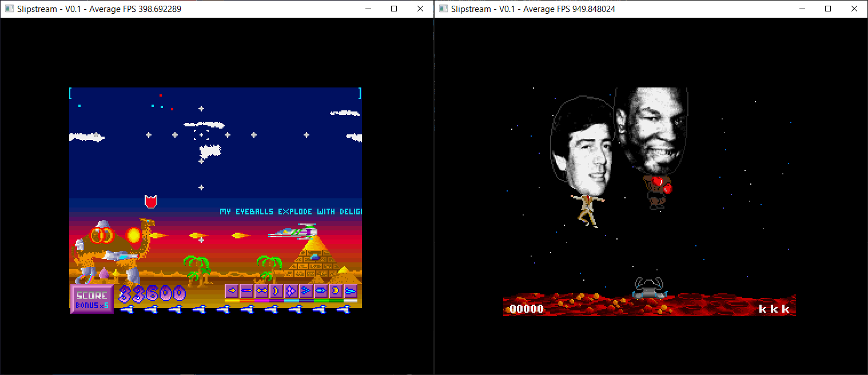Click the green-white jet fighter ship
The width and height of the screenshot is (868, 375).
pos(293,232)
